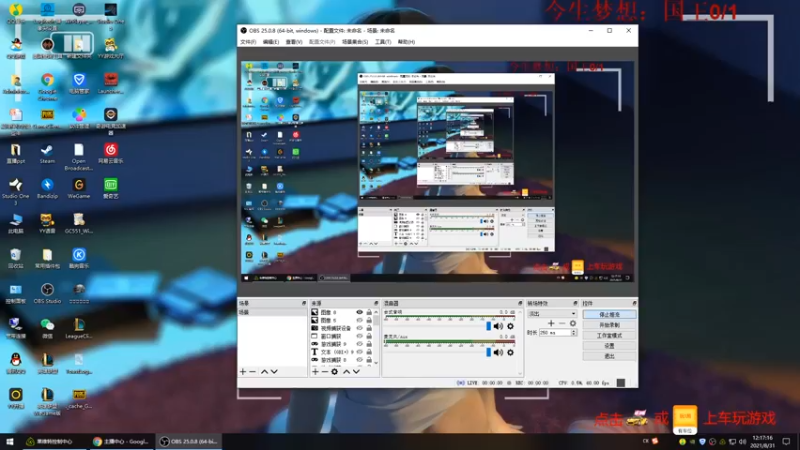The image size is (800, 450).
Task: Open the 场景集合(S) menu
Action: point(355,42)
